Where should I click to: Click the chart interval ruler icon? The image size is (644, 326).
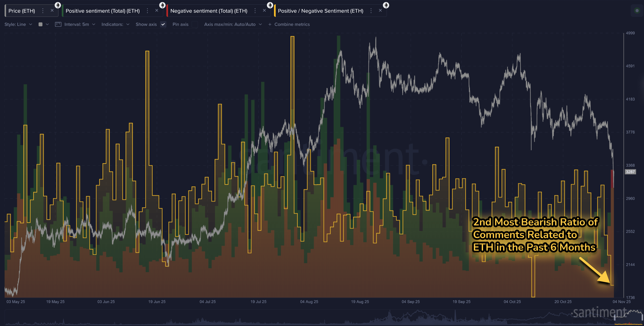coord(58,24)
